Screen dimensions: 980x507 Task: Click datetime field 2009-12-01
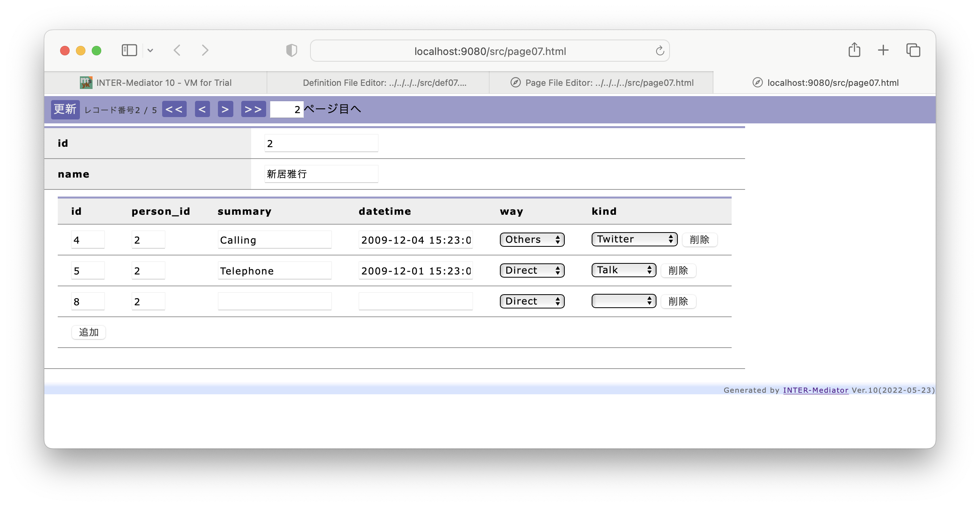416,271
